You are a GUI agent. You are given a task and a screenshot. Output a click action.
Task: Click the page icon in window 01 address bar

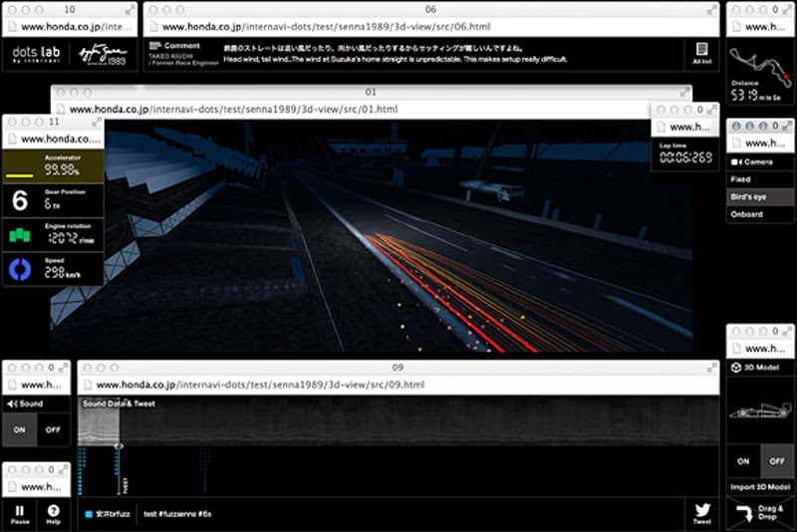pyautogui.click(x=61, y=110)
